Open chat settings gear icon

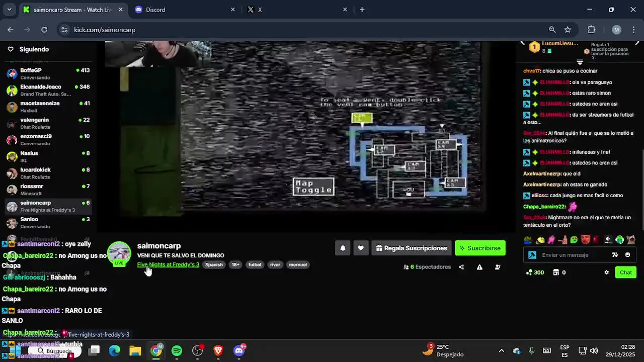(x=606, y=273)
